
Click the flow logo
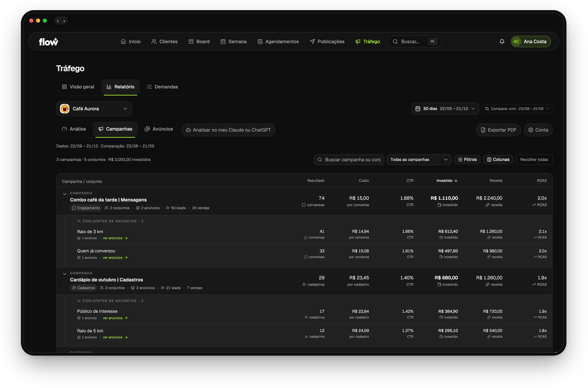(49, 42)
